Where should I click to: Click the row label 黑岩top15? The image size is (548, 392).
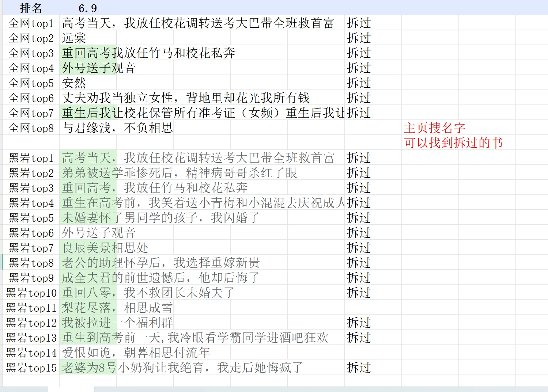31,368
